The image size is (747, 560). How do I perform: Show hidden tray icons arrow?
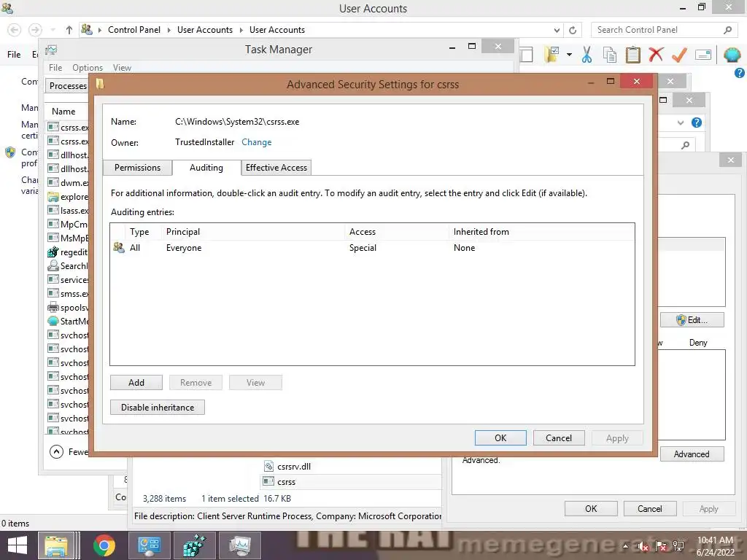point(625,546)
